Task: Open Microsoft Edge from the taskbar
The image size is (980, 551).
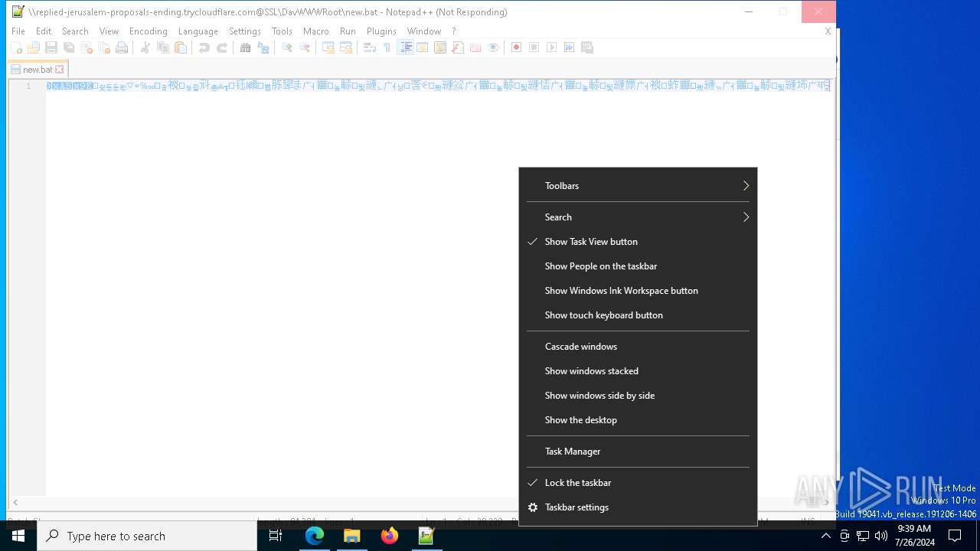Action: click(x=315, y=536)
